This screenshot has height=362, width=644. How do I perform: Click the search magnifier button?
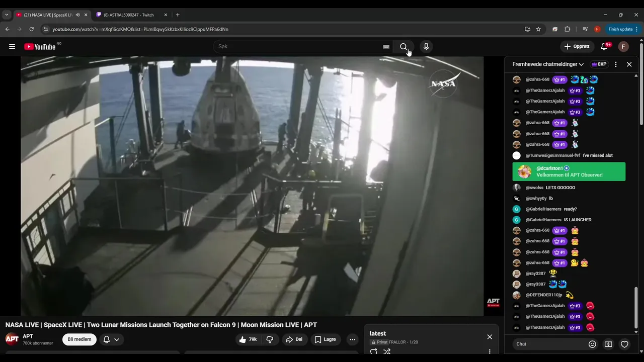click(x=404, y=47)
